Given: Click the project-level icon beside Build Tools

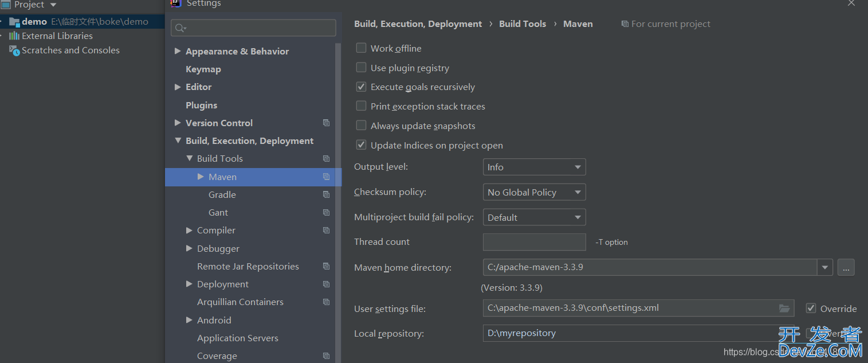Looking at the screenshot, I should pyautogui.click(x=326, y=158).
